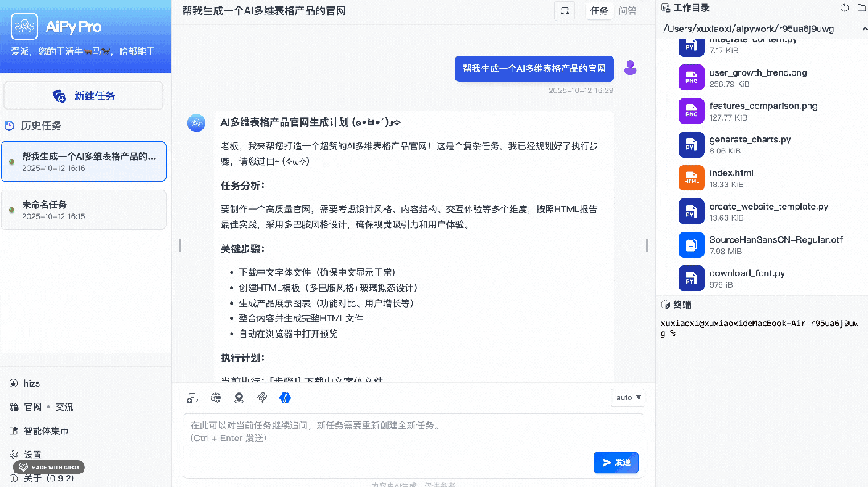The image size is (868, 487).
Task: Open the 未命名任务 history task
Action: click(84, 209)
